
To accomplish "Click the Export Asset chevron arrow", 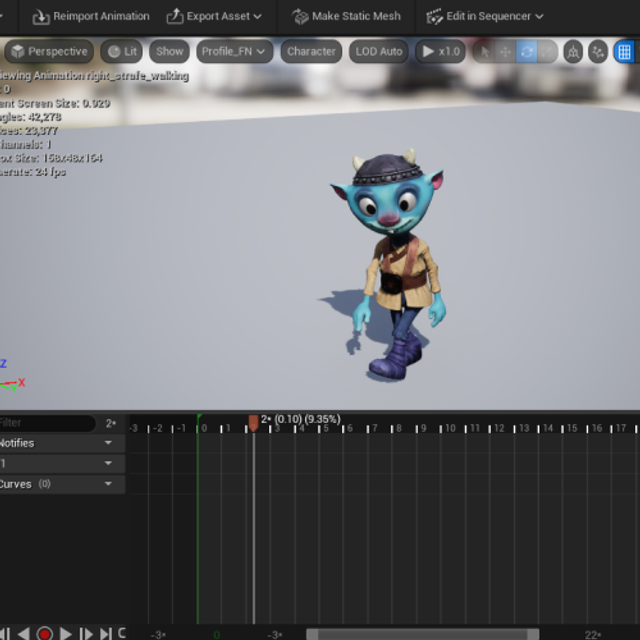I will pos(258,17).
